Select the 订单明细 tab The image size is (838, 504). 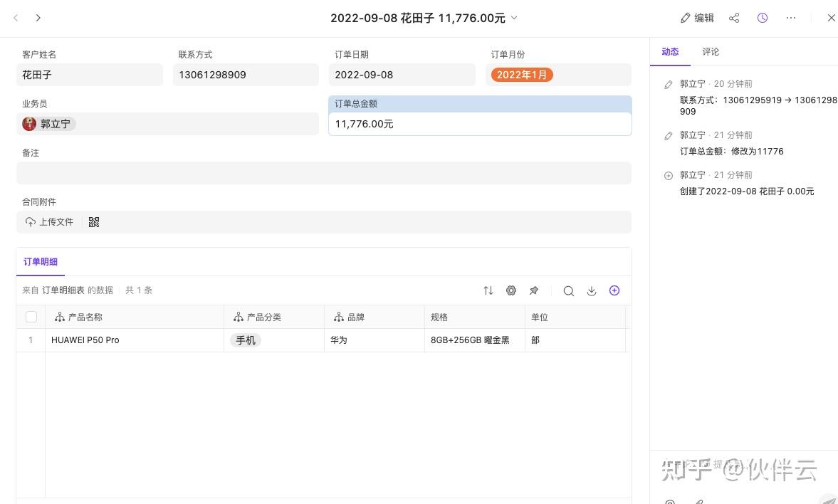41,262
